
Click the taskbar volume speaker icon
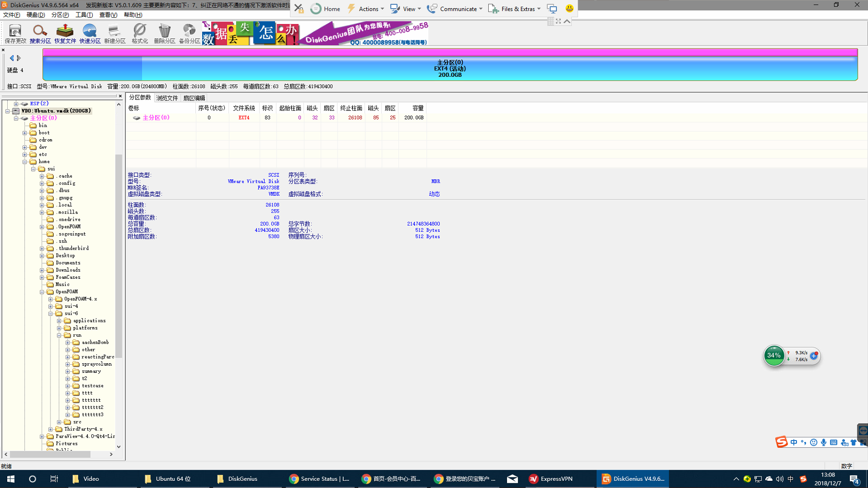780,479
